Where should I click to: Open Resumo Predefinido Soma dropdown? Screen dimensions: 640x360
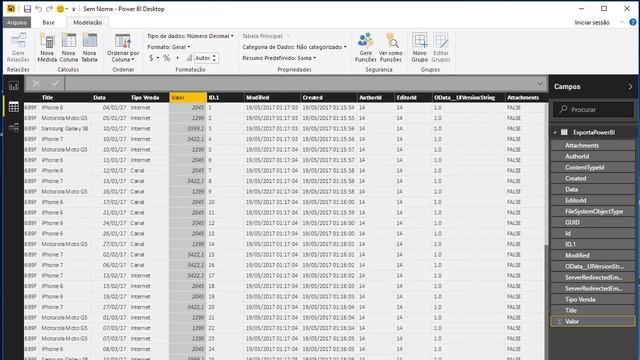click(279, 58)
